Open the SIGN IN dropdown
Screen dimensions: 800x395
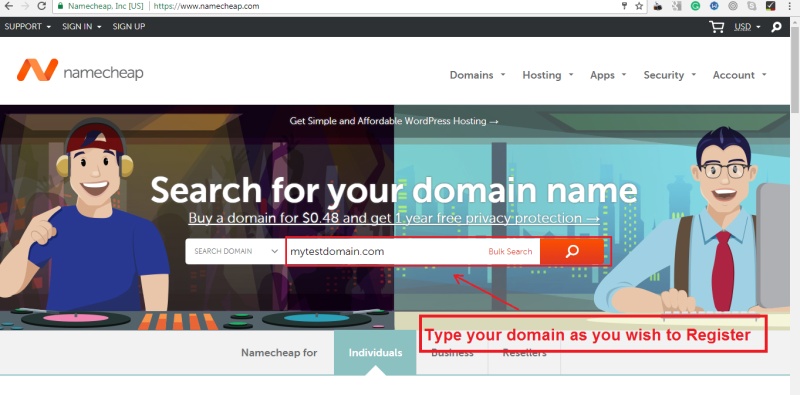point(82,27)
